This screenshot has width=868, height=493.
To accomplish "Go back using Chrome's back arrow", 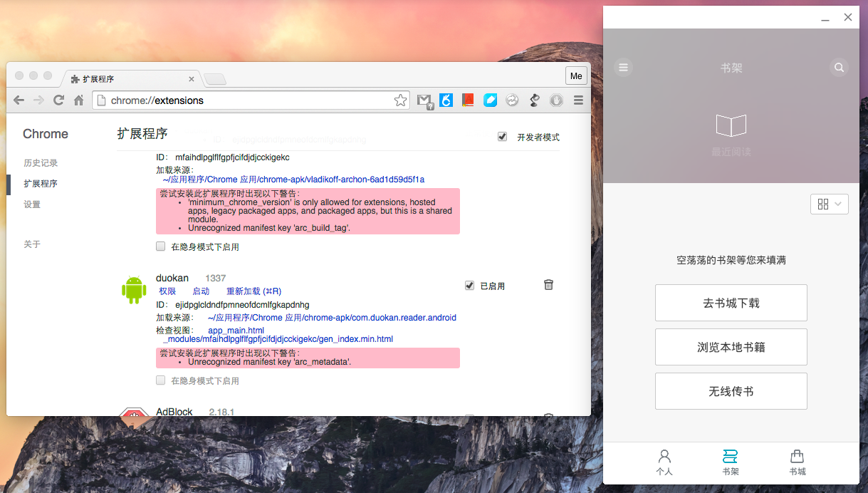I will click(x=19, y=100).
